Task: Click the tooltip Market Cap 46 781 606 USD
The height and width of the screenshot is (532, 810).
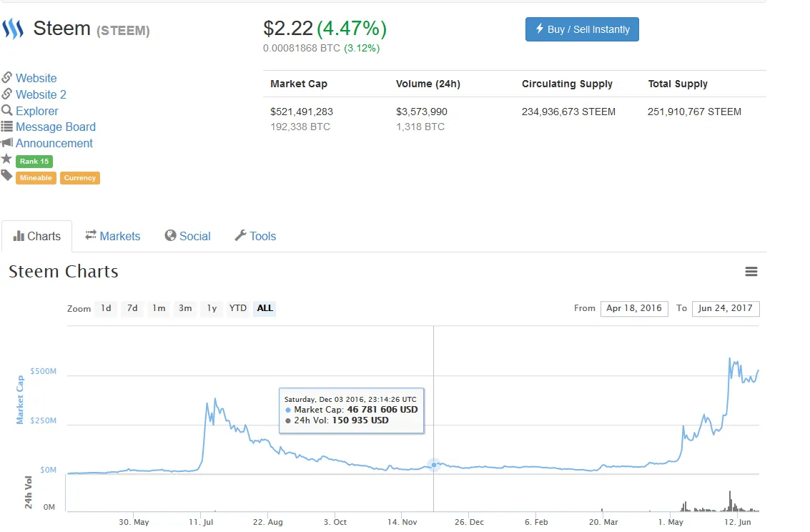Action: (x=351, y=410)
